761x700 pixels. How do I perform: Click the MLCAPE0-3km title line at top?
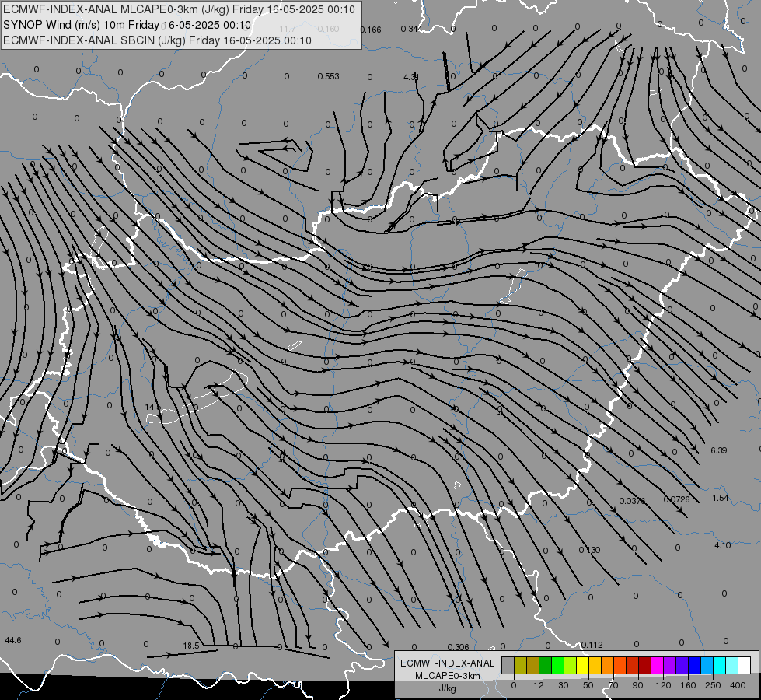click(x=179, y=9)
